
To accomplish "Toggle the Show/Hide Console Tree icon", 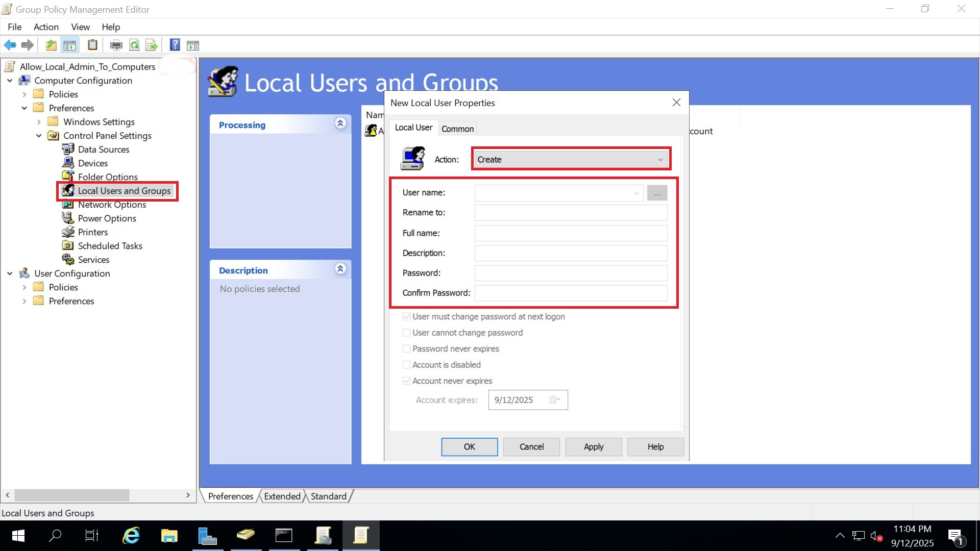I will [x=70, y=45].
